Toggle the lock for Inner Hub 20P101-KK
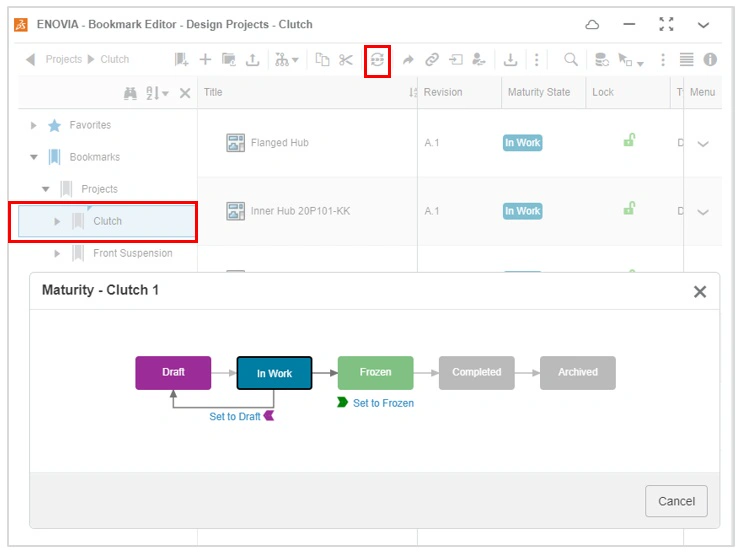This screenshot has width=742, height=553. point(629,208)
